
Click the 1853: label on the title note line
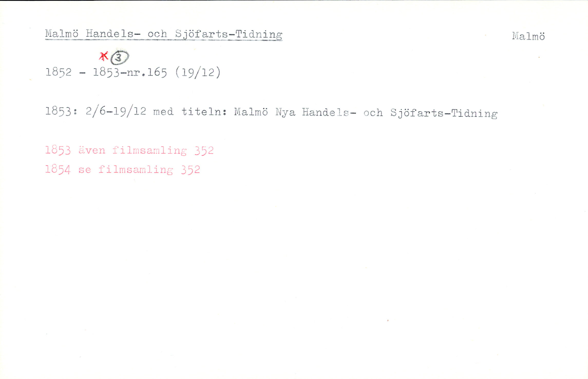coord(61,112)
